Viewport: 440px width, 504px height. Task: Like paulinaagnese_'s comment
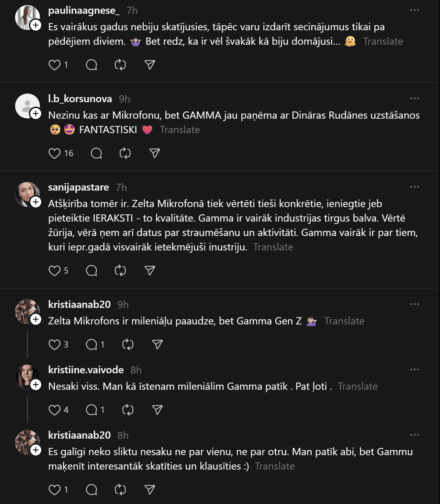(54, 65)
